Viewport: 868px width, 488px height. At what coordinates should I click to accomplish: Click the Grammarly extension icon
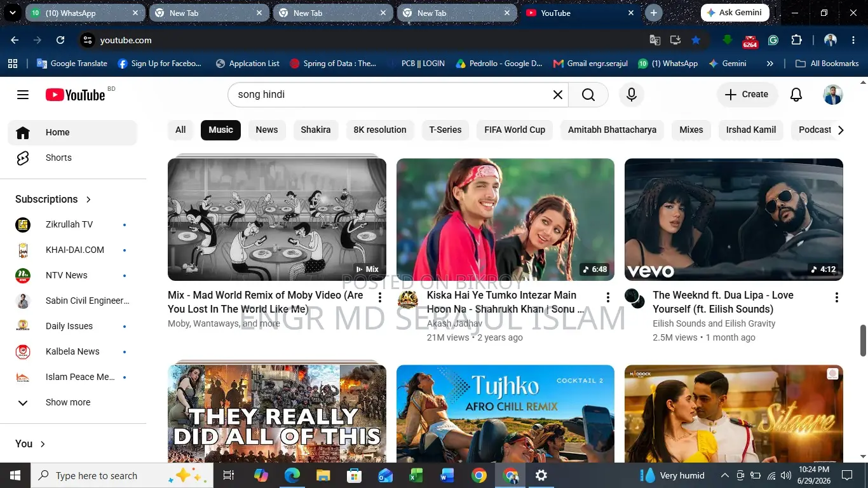773,40
